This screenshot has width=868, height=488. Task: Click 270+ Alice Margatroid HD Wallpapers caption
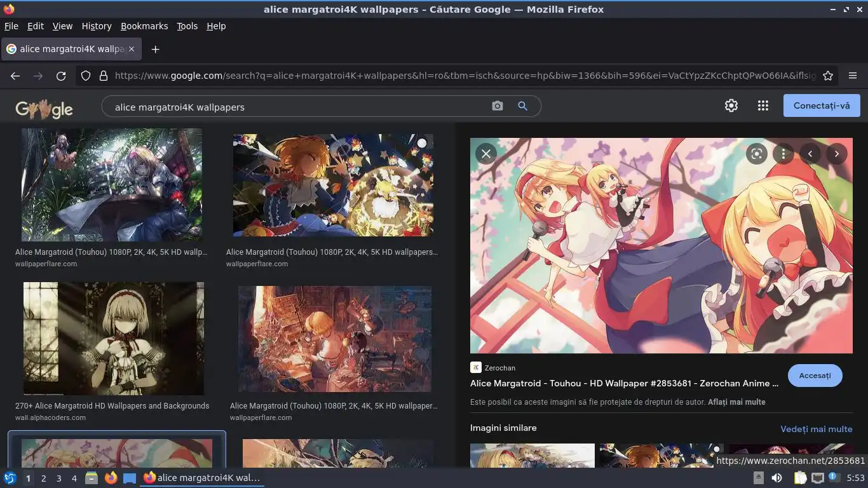pyautogui.click(x=112, y=405)
